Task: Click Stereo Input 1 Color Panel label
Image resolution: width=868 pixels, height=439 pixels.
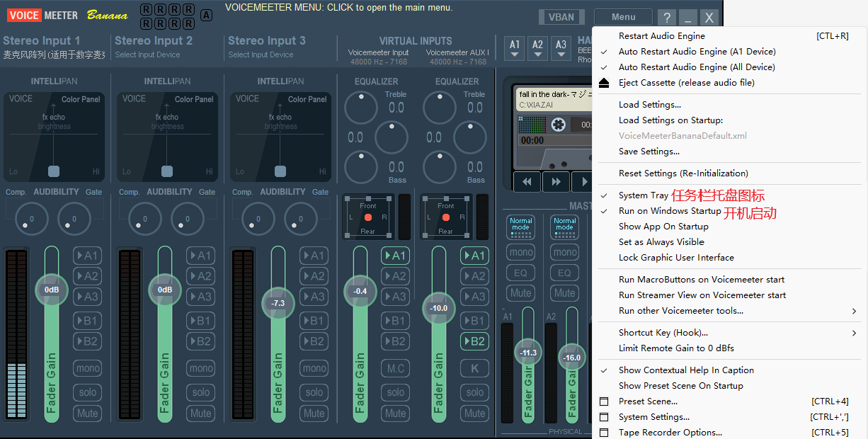Action: pyautogui.click(x=81, y=100)
